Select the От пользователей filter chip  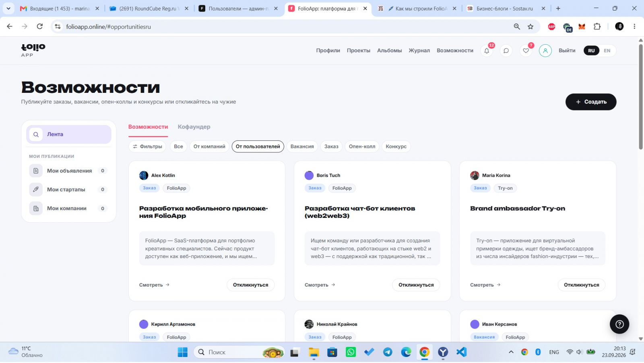pyautogui.click(x=258, y=147)
